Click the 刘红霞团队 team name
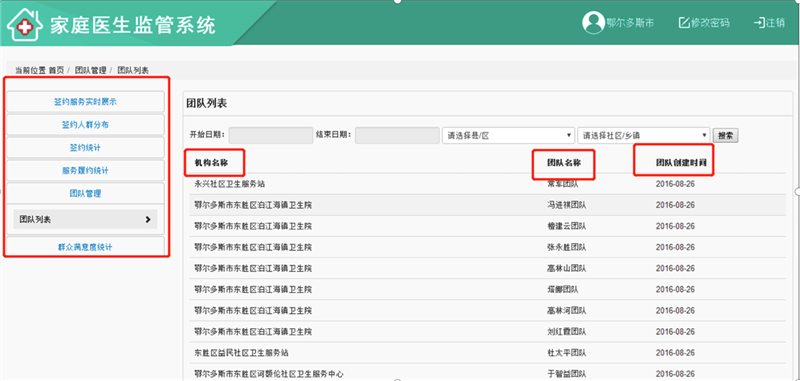The height and width of the screenshot is (381, 800). [x=566, y=332]
